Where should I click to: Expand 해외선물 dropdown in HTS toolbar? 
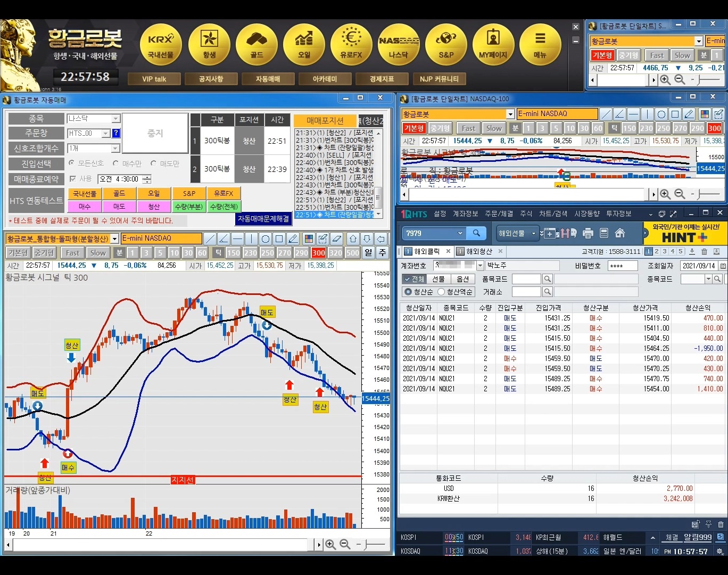tap(534, 233)
